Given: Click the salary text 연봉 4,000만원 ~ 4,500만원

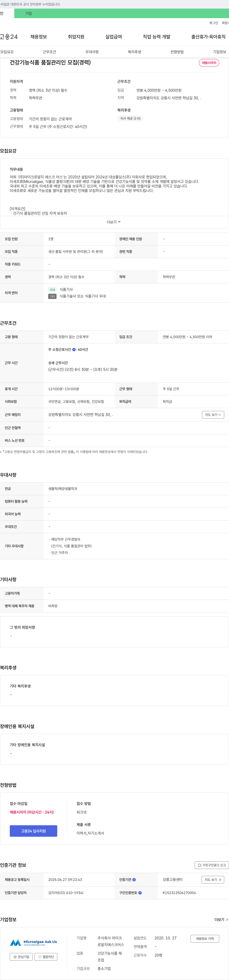Looking at the screenshot, I should (x=159, y=90).
